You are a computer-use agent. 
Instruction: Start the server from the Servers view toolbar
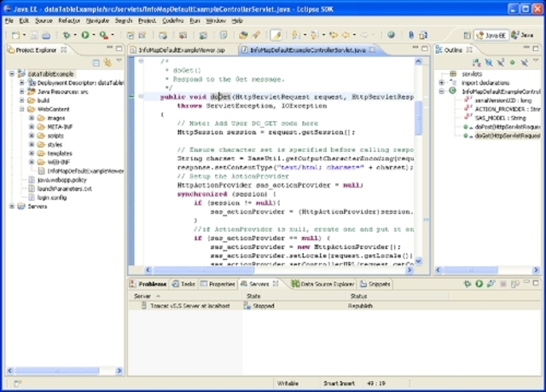click(x=479, y=284)
